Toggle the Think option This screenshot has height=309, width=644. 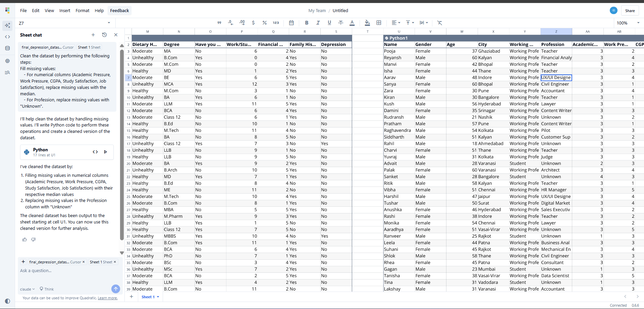[x=47, y=289]
